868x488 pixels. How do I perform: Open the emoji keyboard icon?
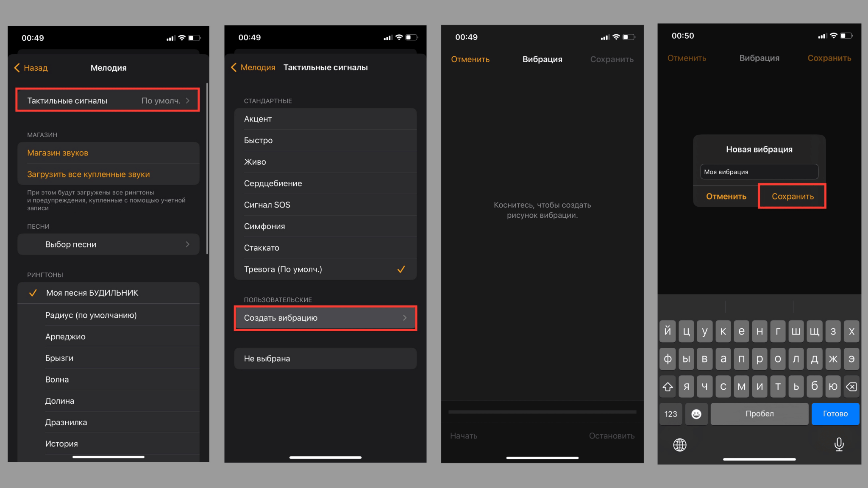tap(696, 414)
